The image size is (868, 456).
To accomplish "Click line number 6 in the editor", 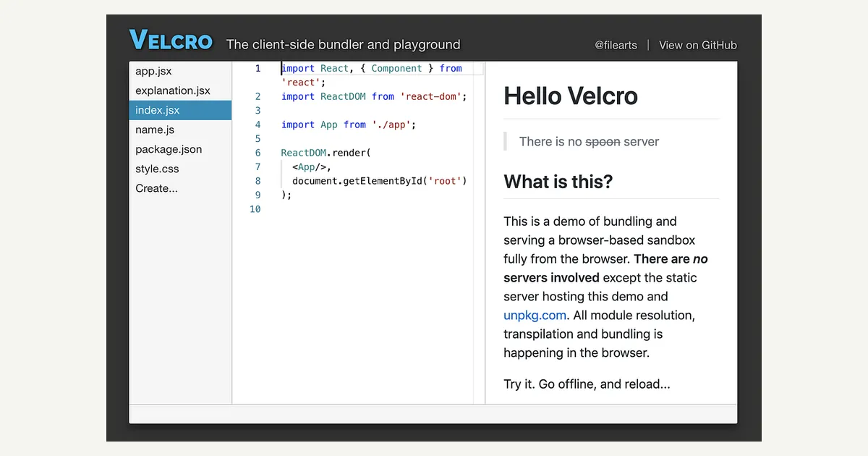I will [258, 153].
